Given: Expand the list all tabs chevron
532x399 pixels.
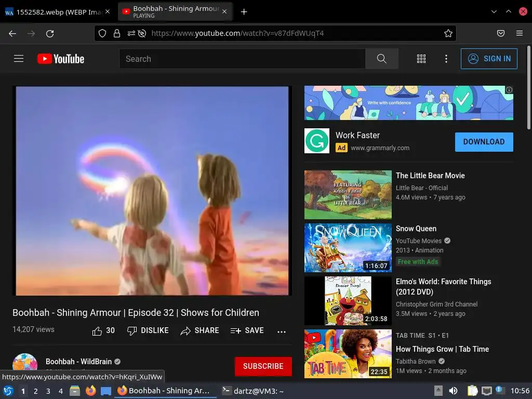Looking at the screenshot, I should point(494,11).
